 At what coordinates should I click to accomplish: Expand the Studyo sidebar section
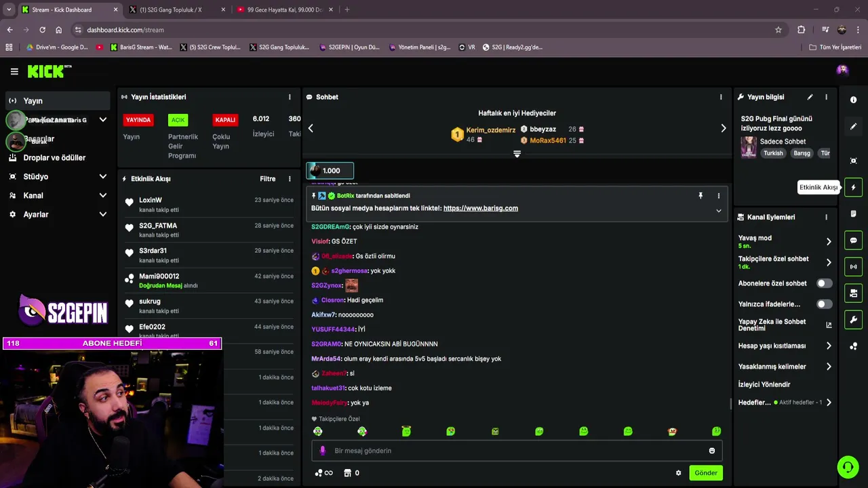[58, 176]
